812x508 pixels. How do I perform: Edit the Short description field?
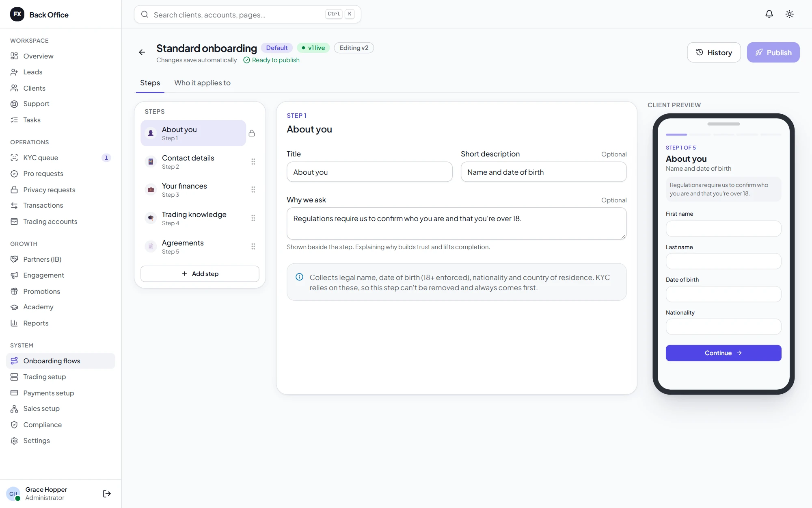(543, 172)
